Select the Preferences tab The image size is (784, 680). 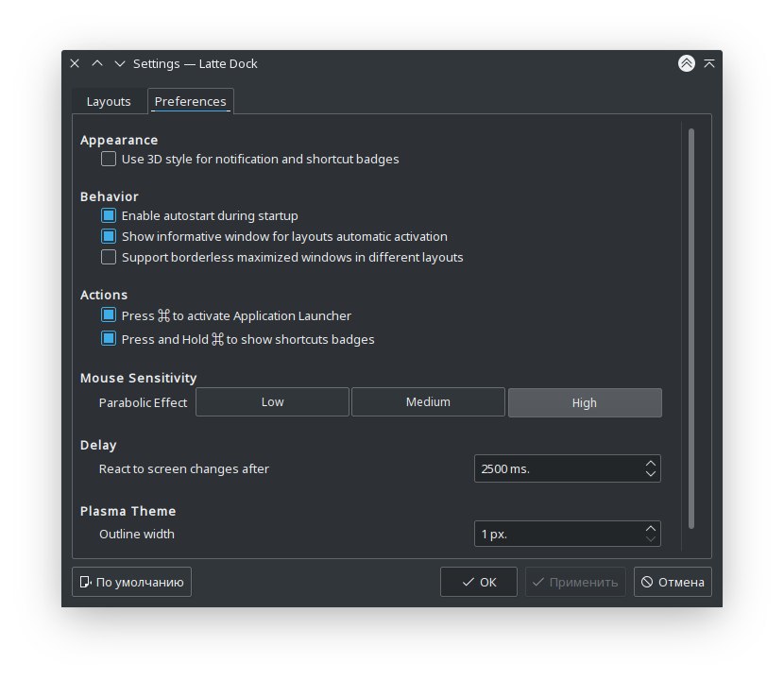(x=191, y=101)
